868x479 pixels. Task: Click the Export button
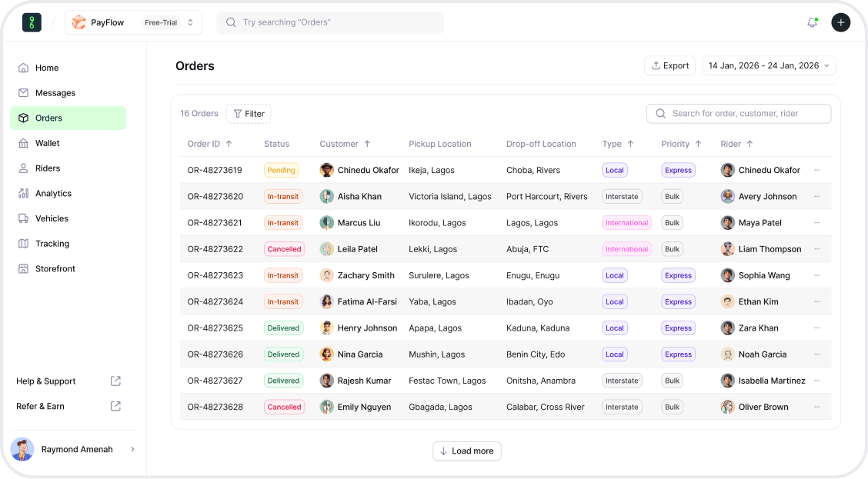tap(669, 66)
